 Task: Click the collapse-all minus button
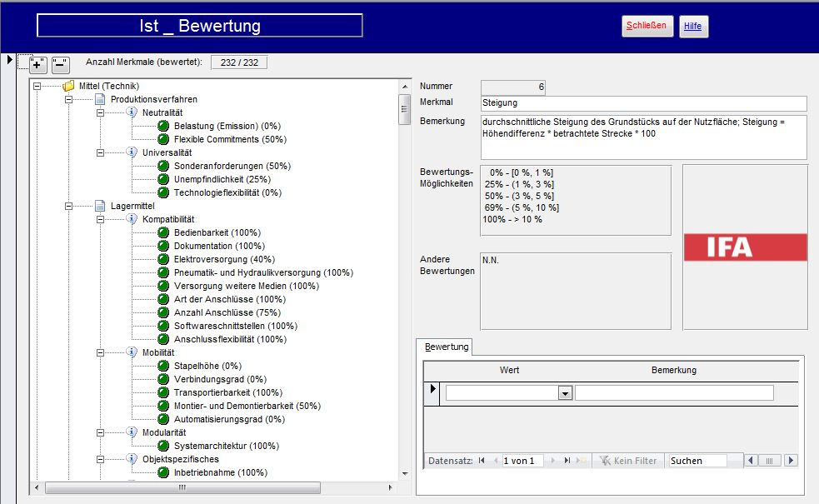coord(61,65)
